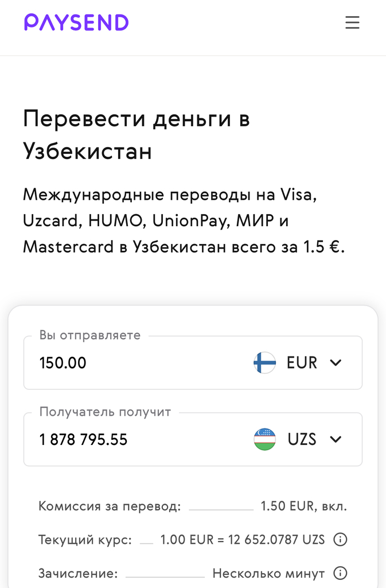Expand the UZS currency dropdown arrow
The width and height of the screenshot is (386, 588).
coord(336,439)
